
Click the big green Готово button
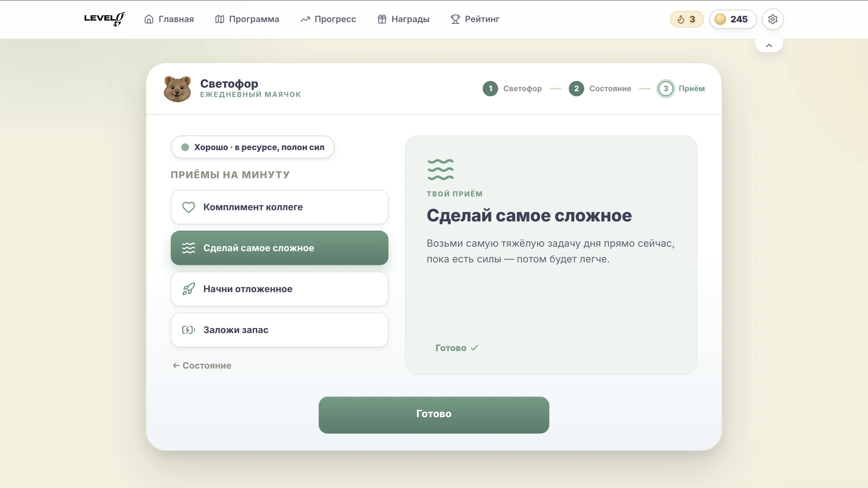[434, 415]
